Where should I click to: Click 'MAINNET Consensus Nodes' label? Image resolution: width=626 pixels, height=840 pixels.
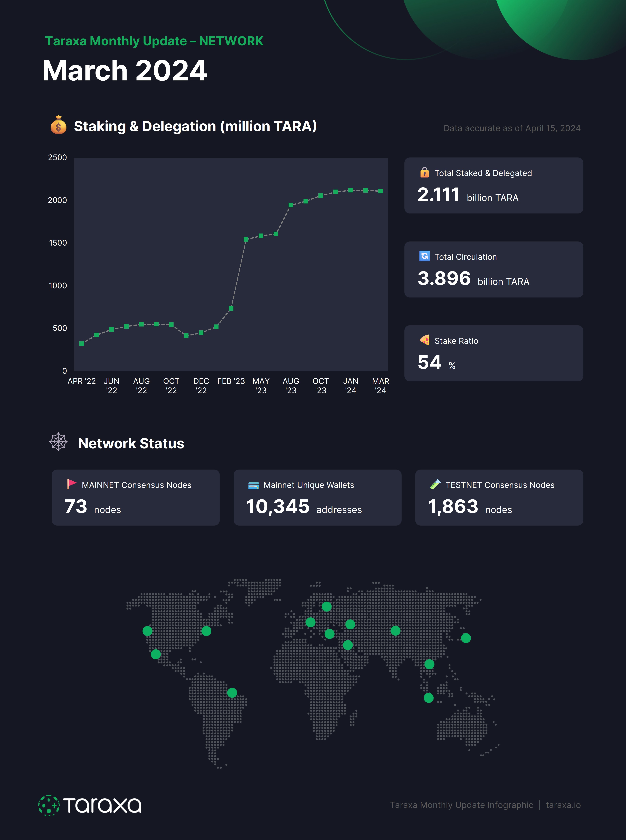(x=136, y=485)
